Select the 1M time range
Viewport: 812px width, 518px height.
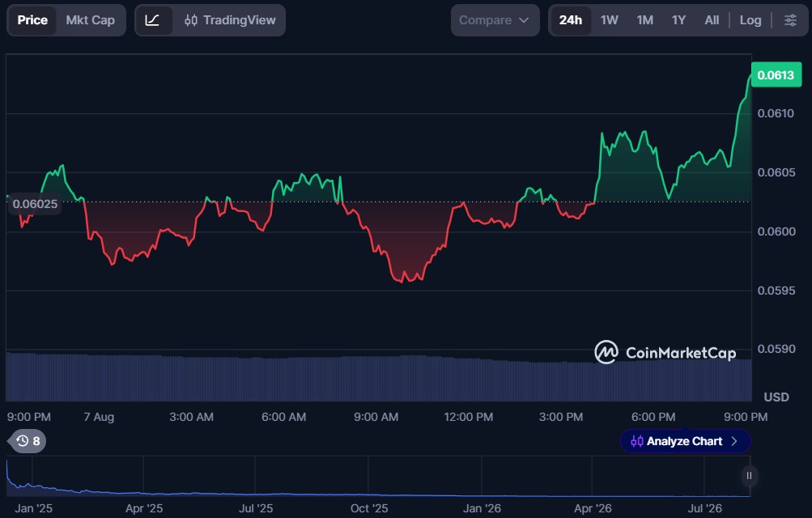point(644,20)
